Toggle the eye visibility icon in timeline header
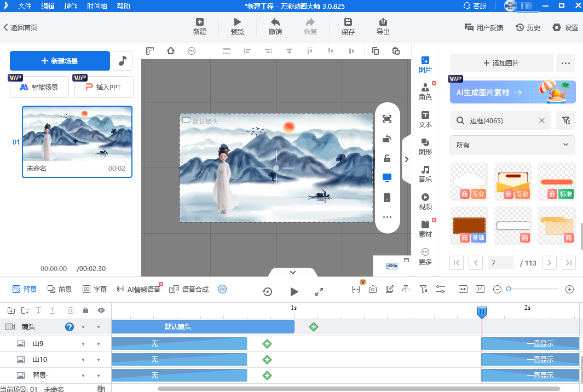583x392 pixels. click(x=101, y=310)
